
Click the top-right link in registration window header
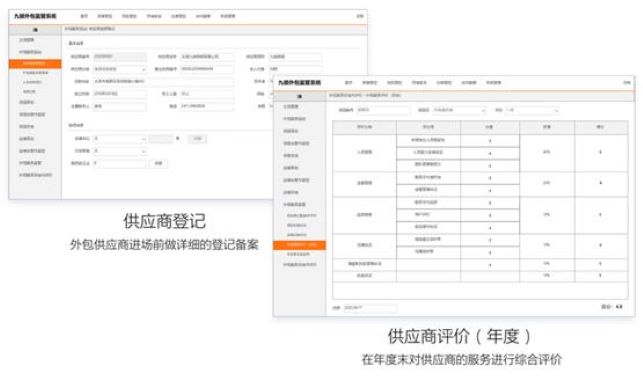click(x=360, y=16)
